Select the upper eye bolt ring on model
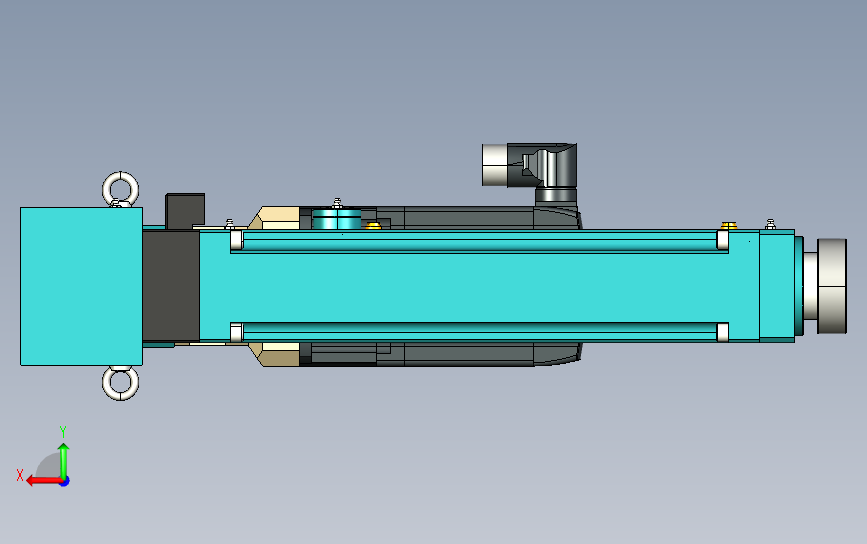 121,189
